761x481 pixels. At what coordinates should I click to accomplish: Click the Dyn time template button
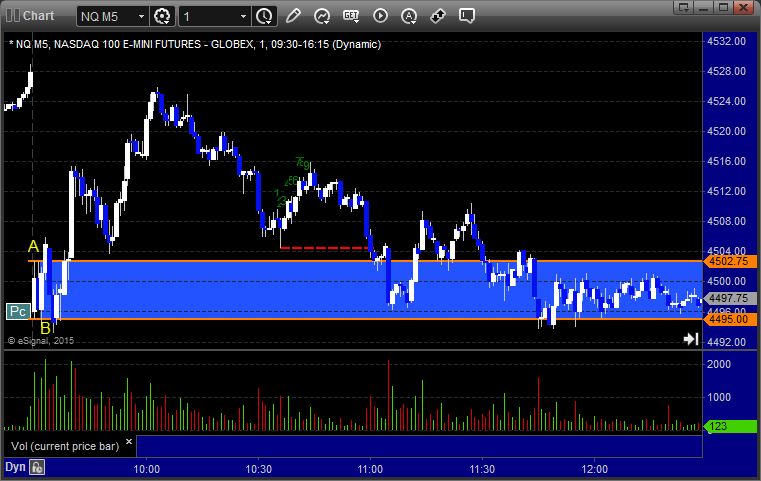pos(15,467)
